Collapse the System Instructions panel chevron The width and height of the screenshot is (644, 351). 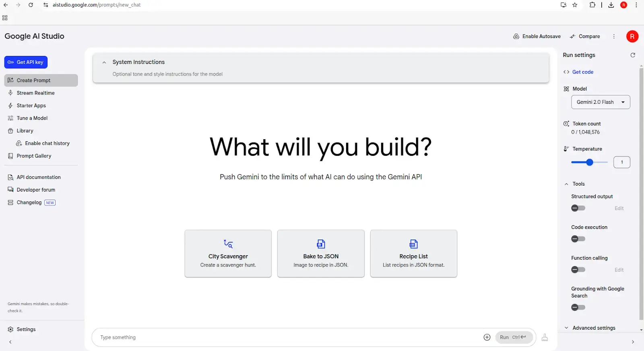click(x=104, y=62)
